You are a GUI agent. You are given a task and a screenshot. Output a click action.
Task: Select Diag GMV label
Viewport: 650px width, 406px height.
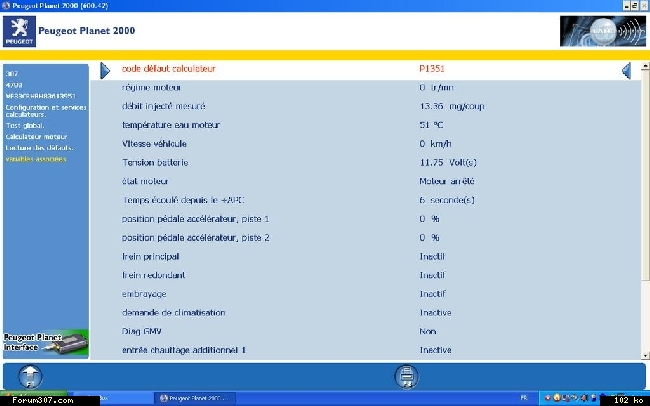pos(141,331)
